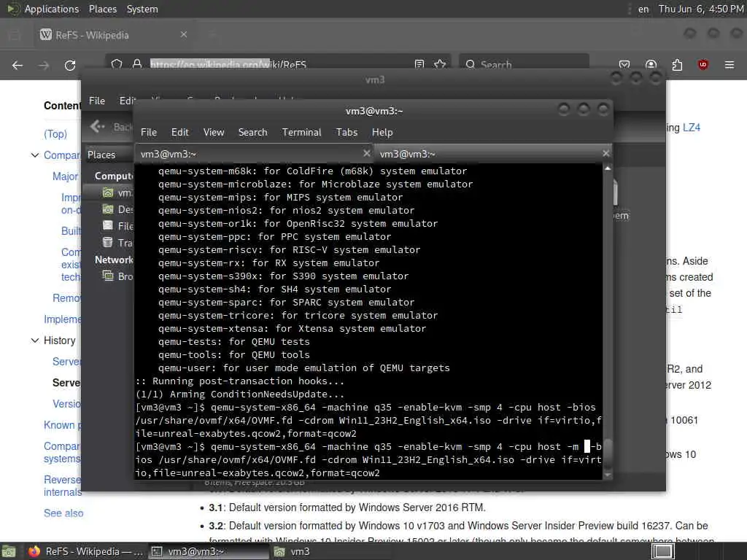
Task: Open the Applications menu
Action: click(x=52, y=9)
